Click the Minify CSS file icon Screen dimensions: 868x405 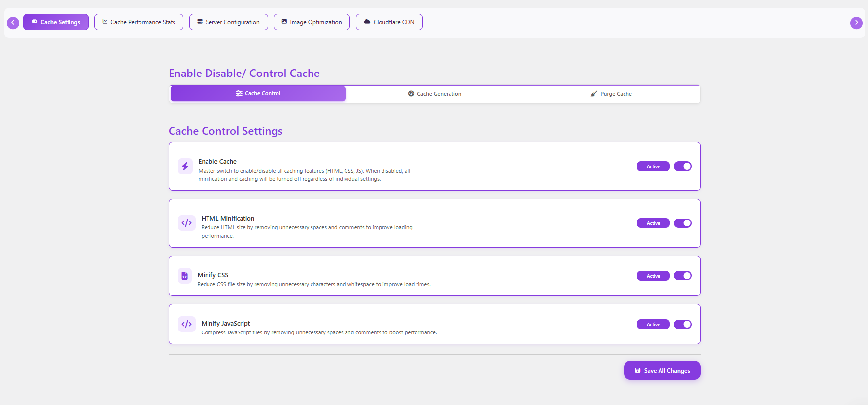[x=185, y=276]
